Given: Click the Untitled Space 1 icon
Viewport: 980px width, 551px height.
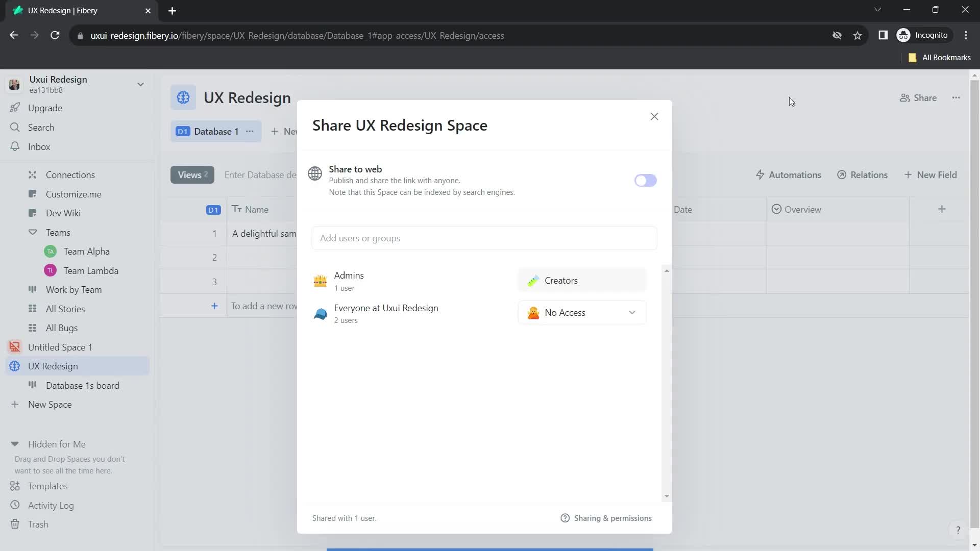Looking at the screenshot, I should (x=14, y=347).
